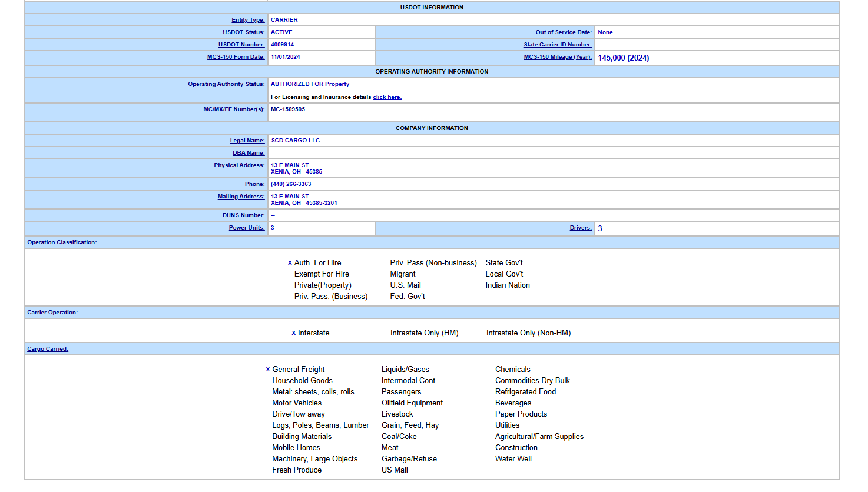Screen dimensions: 868x492
Task: Click the MCS-150 Form Date link
Action: coord(236,57)
